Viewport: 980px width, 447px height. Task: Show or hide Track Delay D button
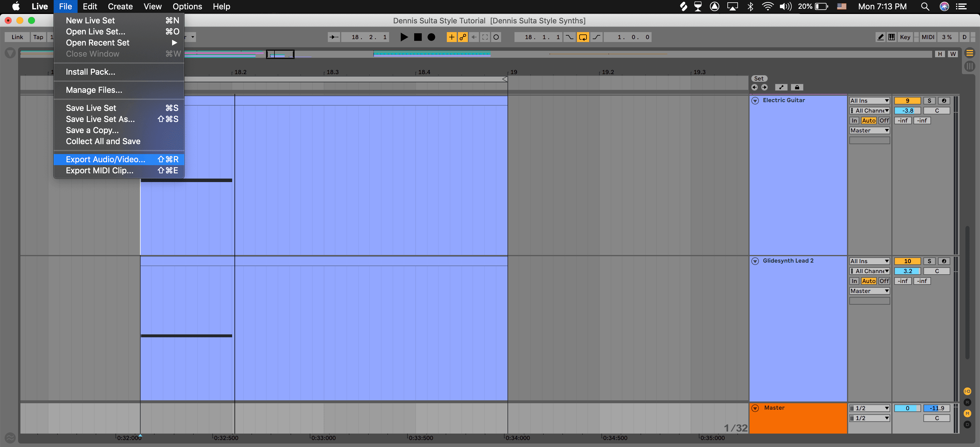[967, 424]
